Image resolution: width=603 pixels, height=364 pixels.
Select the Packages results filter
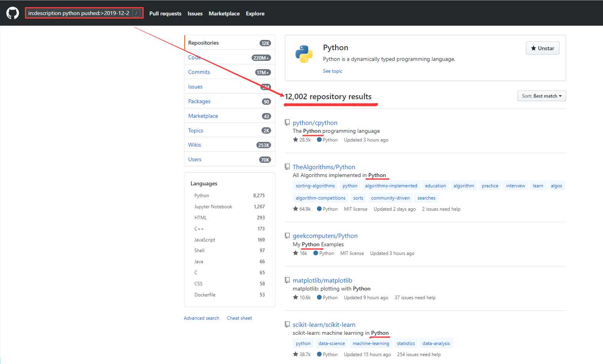click(x=229, y=101)
